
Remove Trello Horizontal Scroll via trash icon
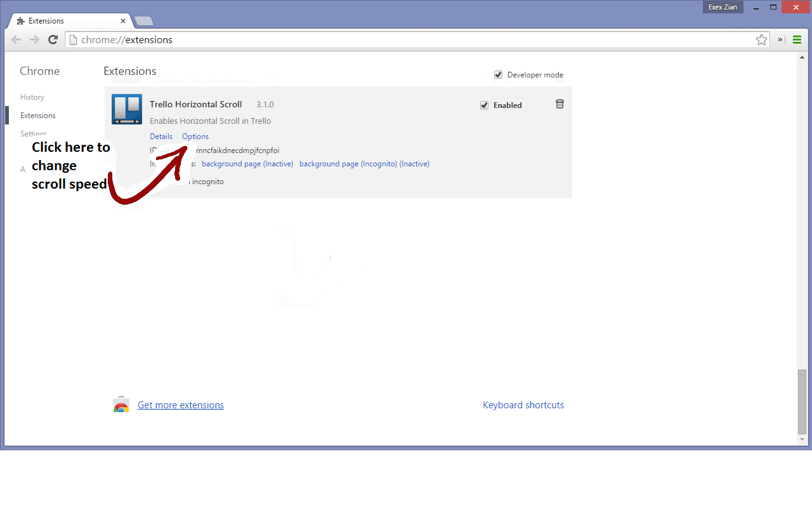click(560, 104)
